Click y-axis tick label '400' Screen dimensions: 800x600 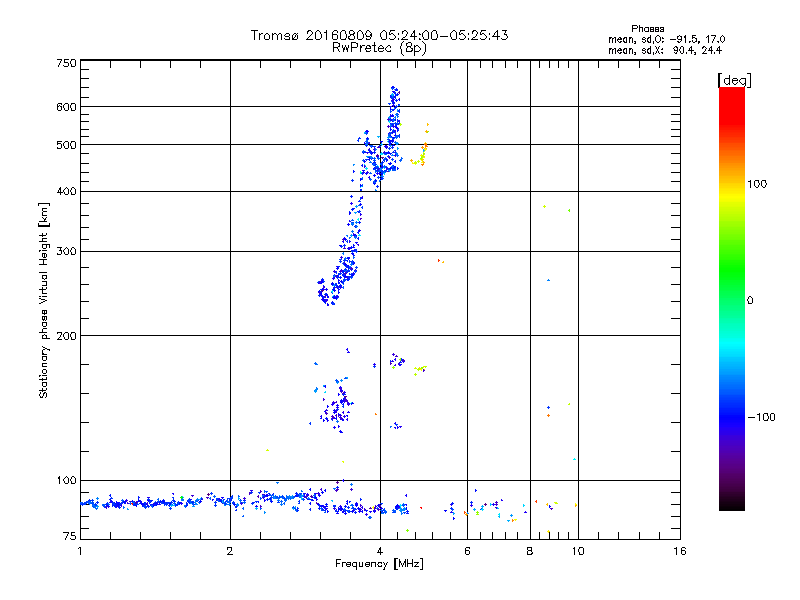[x=66, y=192]
